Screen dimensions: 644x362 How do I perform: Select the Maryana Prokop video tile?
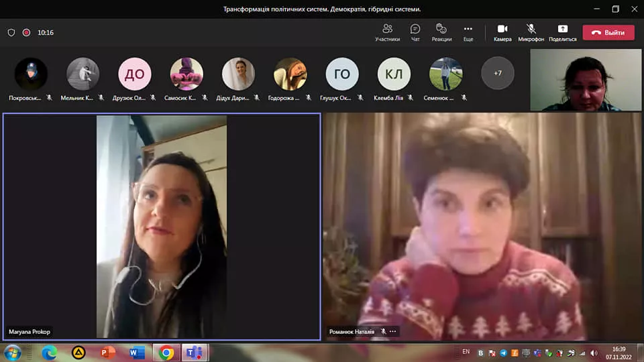pos(162,227)
